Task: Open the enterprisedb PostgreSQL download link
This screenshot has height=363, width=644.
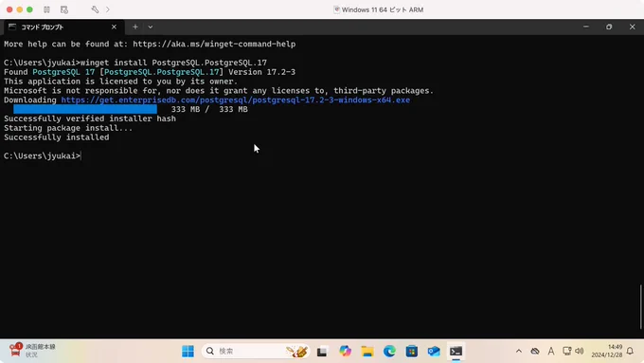Action: coord(235,100)
